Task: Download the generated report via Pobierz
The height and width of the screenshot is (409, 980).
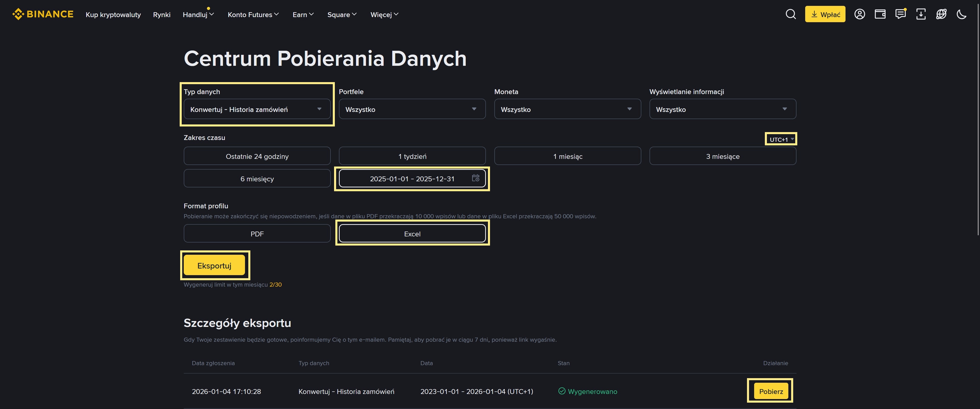Action: 770,391
